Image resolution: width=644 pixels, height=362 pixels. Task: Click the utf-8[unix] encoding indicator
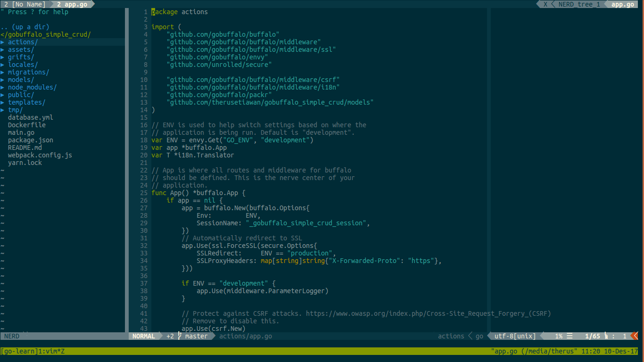(515, 336)
